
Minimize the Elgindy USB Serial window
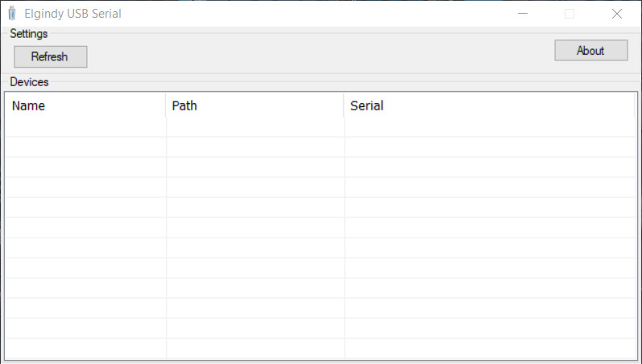524,14
